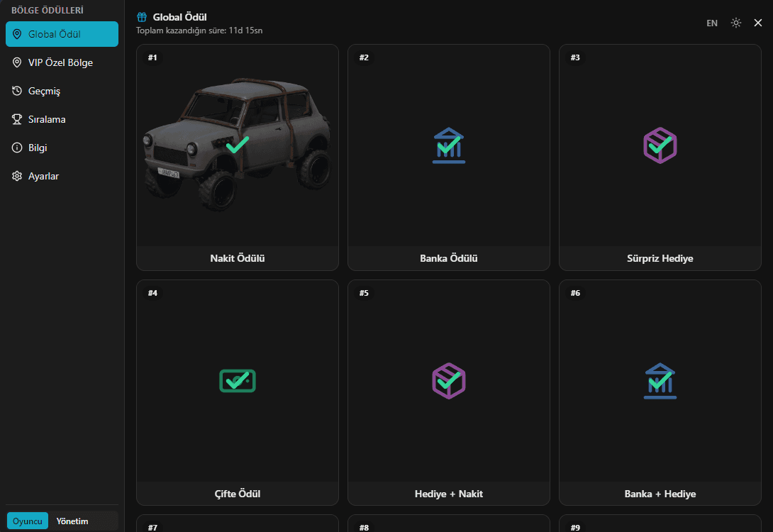Open the Bilgi info page

(62, 148)
